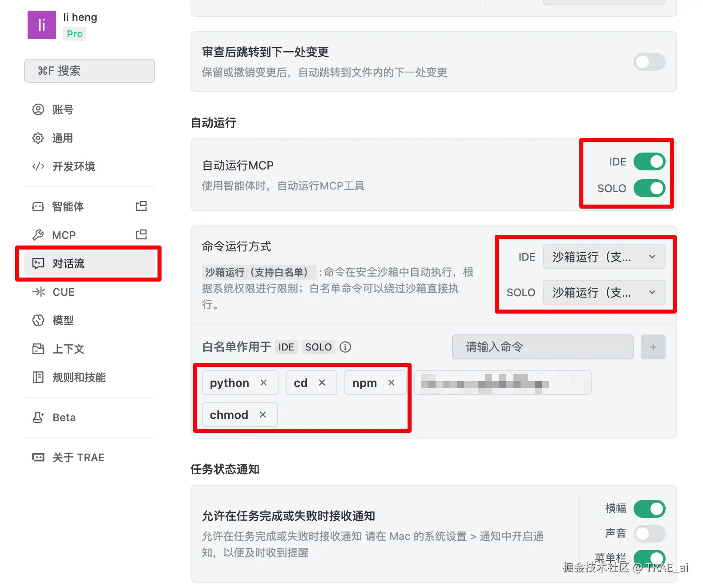
Task: Click the Pro badge under li heng
Action: pos(75,34)
